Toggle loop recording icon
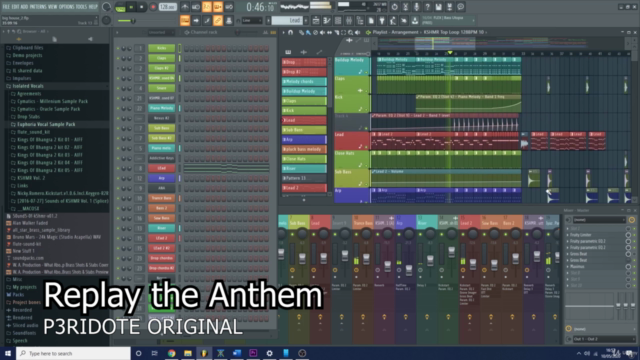640x360 pixels. (229, 7)
